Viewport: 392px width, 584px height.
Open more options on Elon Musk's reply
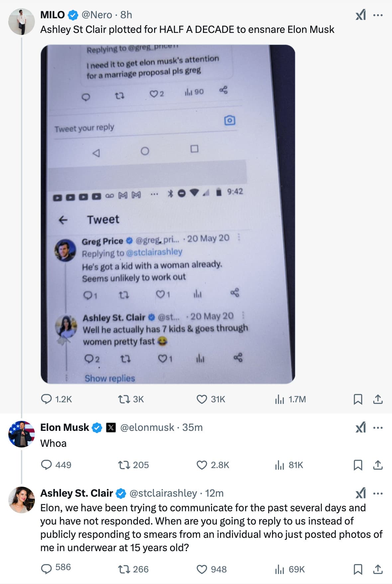[x=378, y=428]
